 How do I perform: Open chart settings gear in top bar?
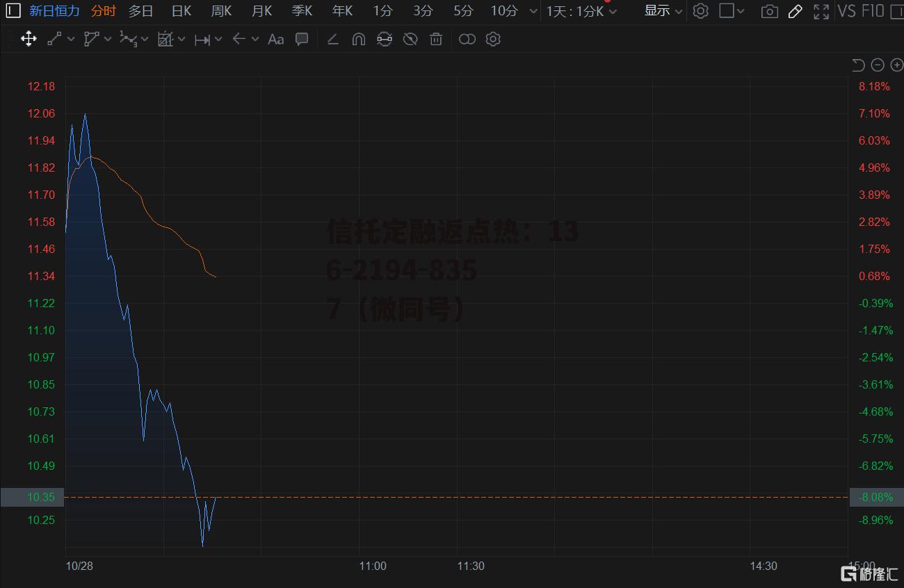click(x=701, y=11)
